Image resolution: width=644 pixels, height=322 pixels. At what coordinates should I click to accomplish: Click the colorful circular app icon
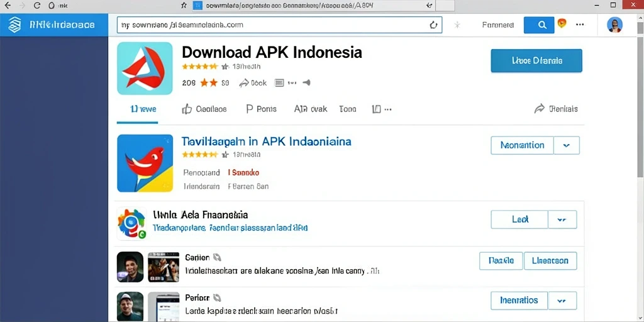pos(131,223)
